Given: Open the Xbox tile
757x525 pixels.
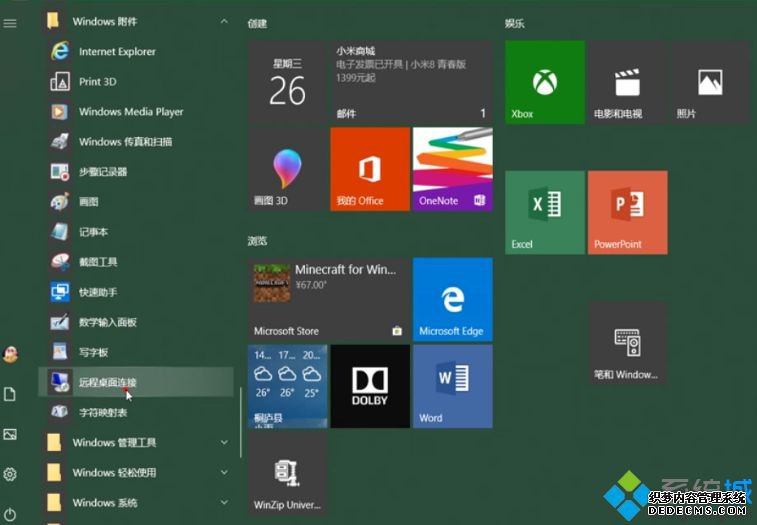Looking at the screenshot, I should click(x=545, y=82).
